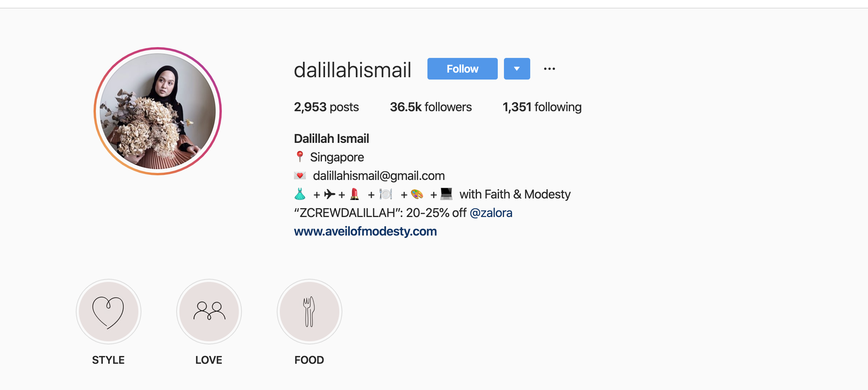Click the lipstick emoji in bio
This screenshot has height=390, width=868.
(354, 194)
